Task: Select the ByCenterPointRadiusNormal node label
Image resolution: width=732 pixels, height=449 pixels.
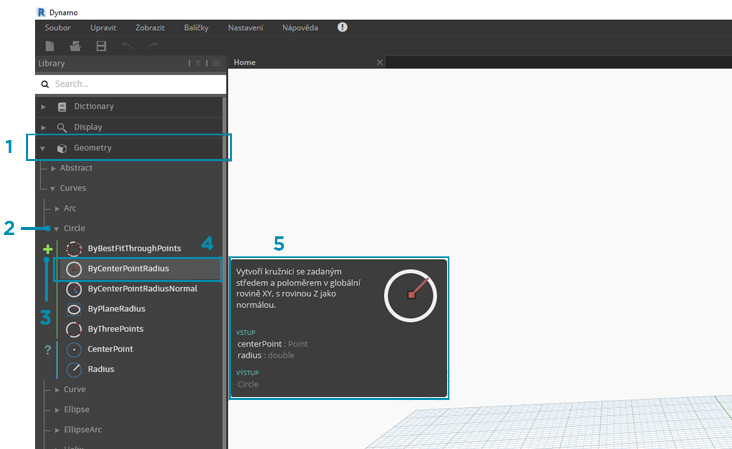Action: (142, 288)
